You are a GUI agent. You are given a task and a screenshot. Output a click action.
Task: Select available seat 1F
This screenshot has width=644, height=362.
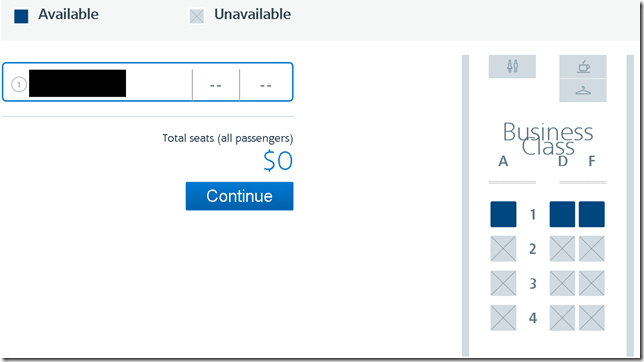click(x=591, y=214)
